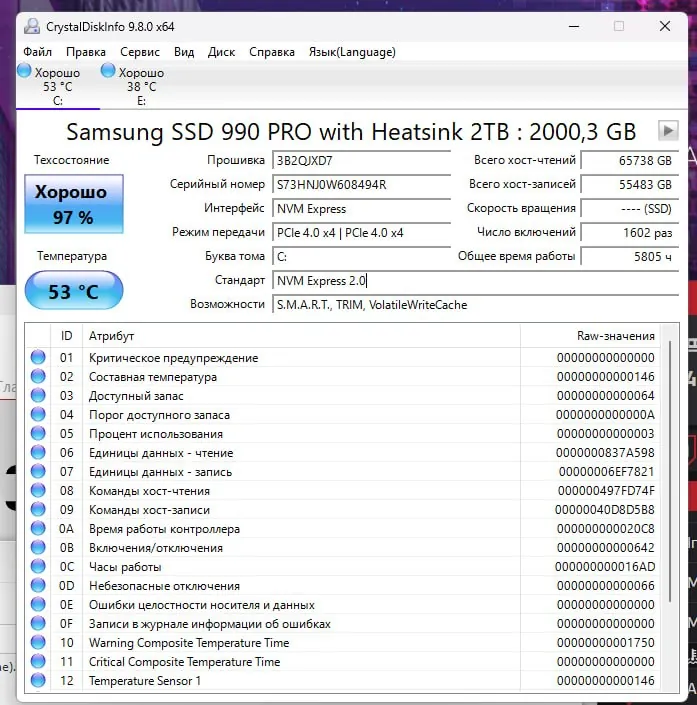
Task: Select raw value 0000000000064
Action: pyautogui.click(x=606, y=396)
